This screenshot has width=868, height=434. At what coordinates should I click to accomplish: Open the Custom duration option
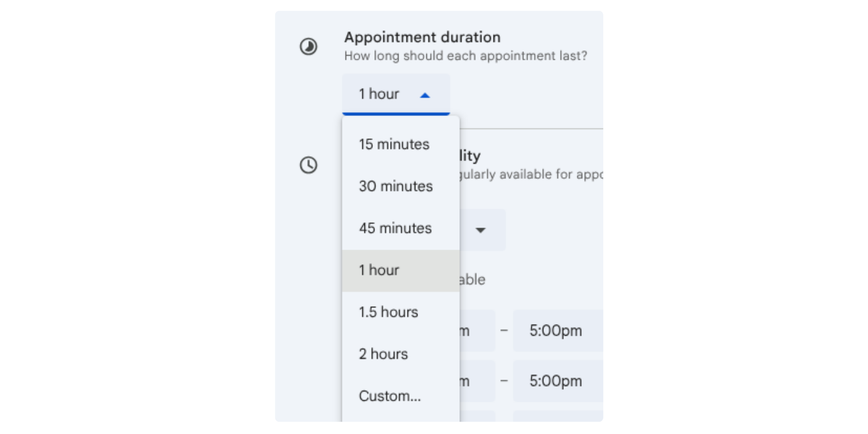(x=389, y=395)
